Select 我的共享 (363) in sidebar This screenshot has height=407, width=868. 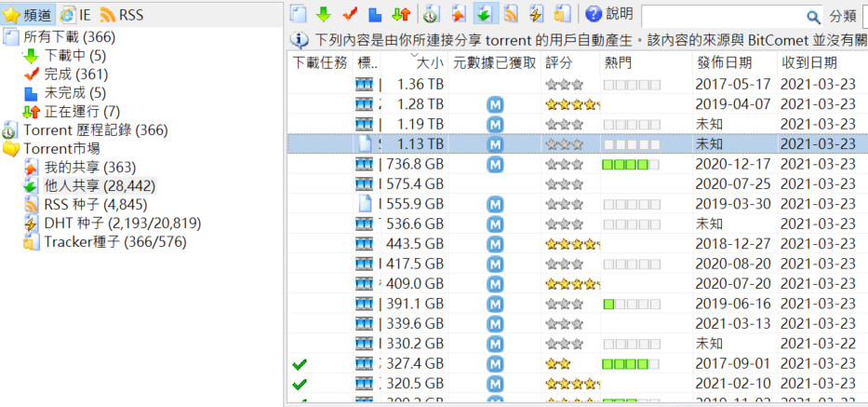click(x=88, y=168)
